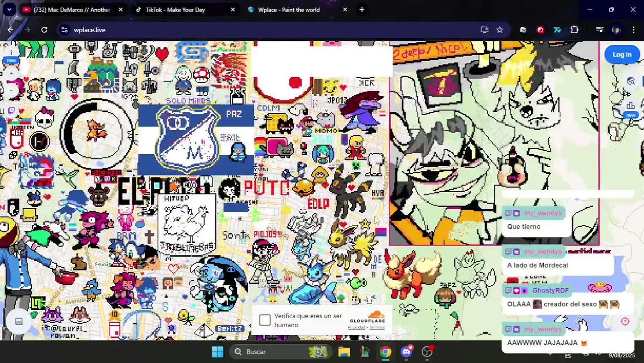Open File Explorer from the taskbar
Viewport: 644px width, 363px height.
[344, 351]
